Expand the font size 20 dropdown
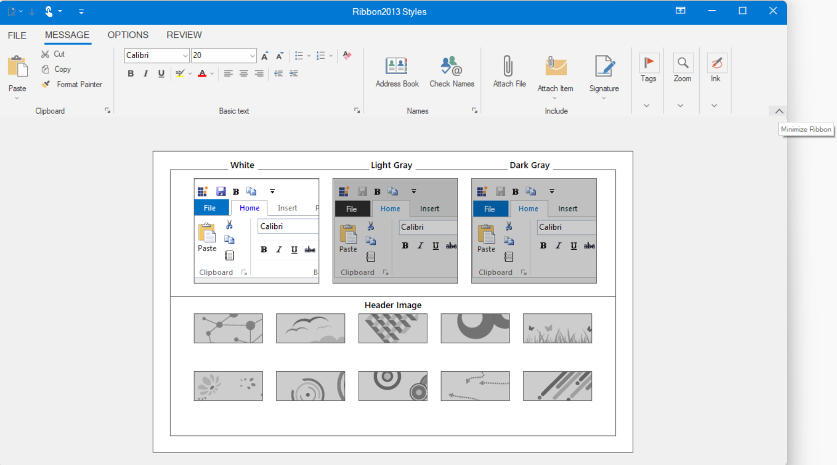The height and width of the screenshot is (465, 837). (252, 56)
